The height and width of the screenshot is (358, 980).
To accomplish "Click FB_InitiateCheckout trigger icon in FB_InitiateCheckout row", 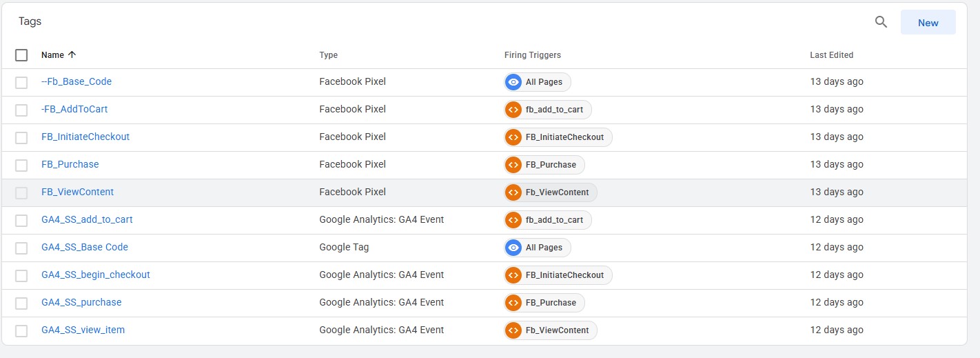I will pyautogui.click(x=513, y=137).
